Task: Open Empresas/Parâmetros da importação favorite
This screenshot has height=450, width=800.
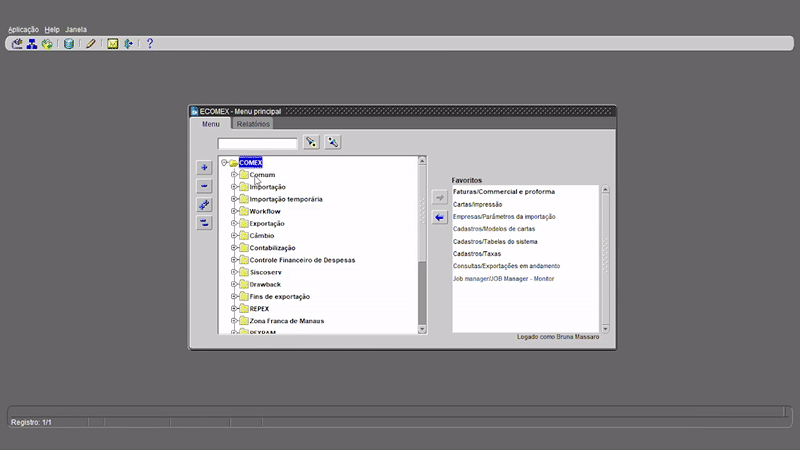Action: 504,217
